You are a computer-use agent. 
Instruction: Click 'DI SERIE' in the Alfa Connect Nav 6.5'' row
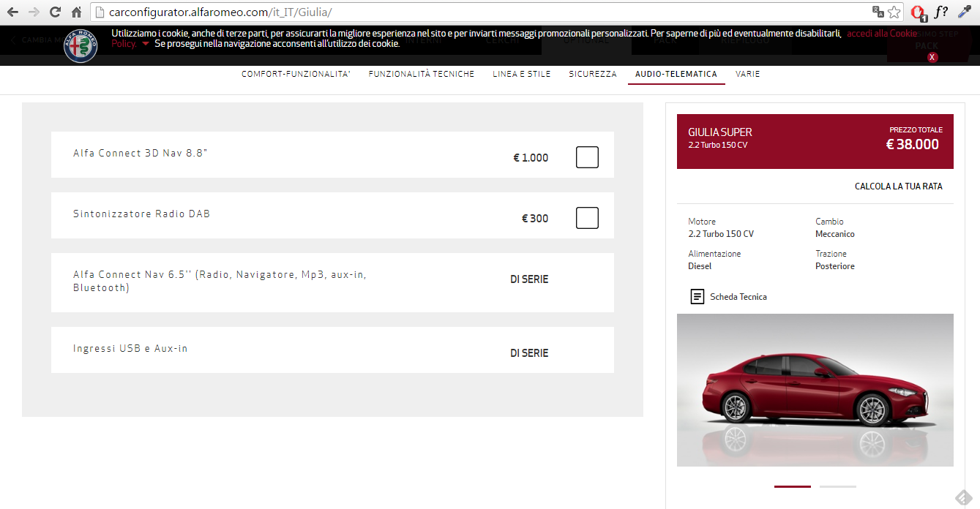click(x=529, y=279)
